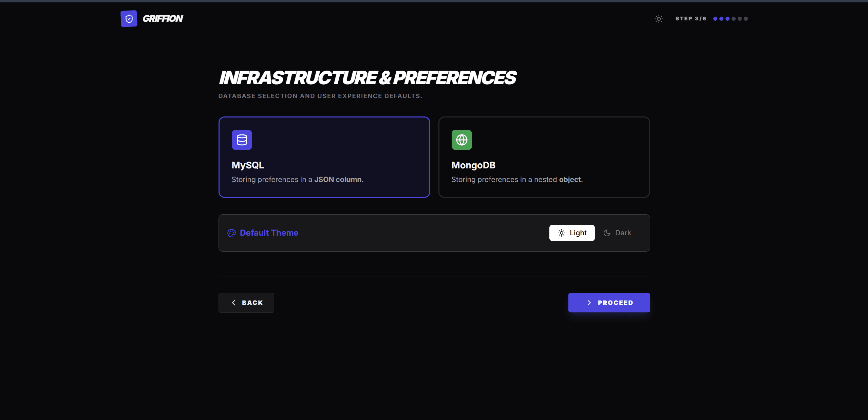Click the "Default Theme" label
The width and height of the screenshot is (868, 420).
click(x=269, y=233)
